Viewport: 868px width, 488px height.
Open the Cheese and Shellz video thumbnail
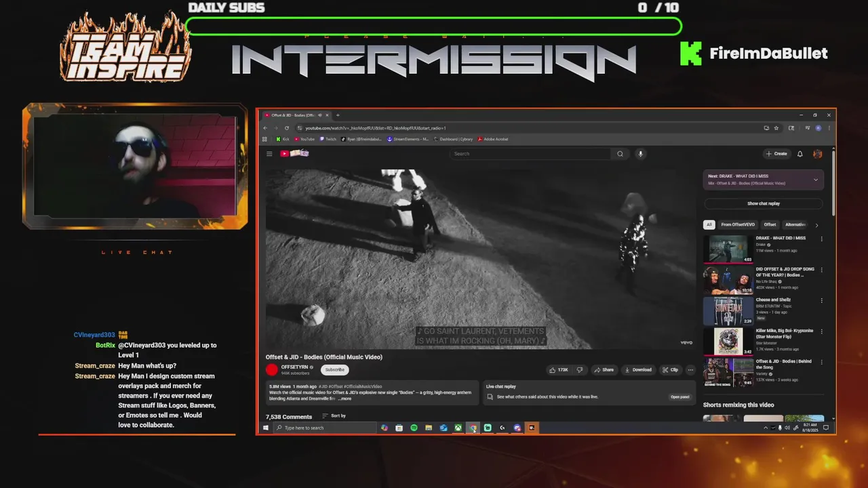coord(728,310)
